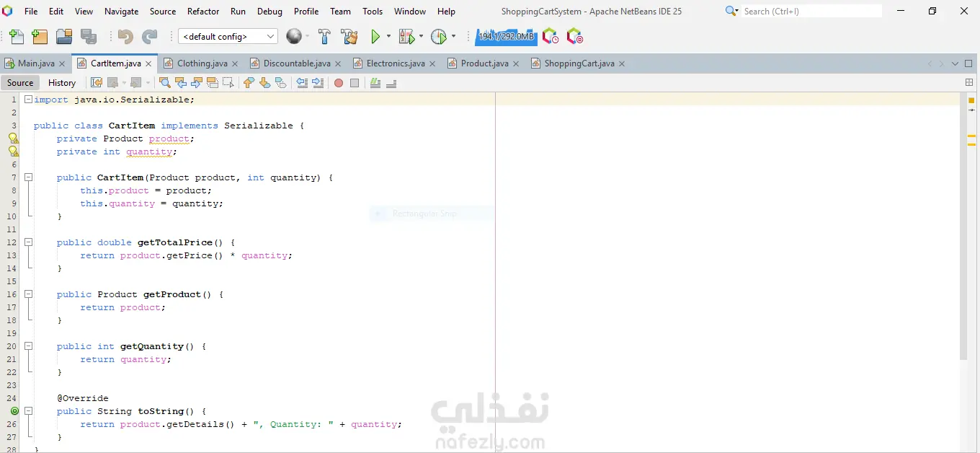
Task: Click the lightbulb hint on line 5
Action: coord(13,151)
